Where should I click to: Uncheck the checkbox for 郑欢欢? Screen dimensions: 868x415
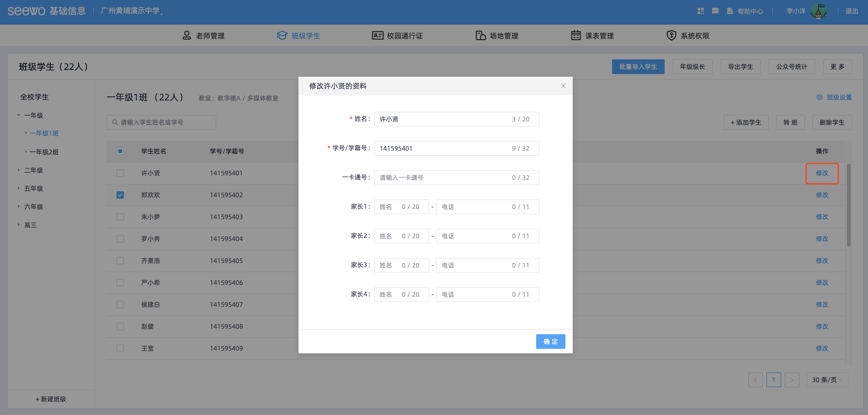coord(120,195)
